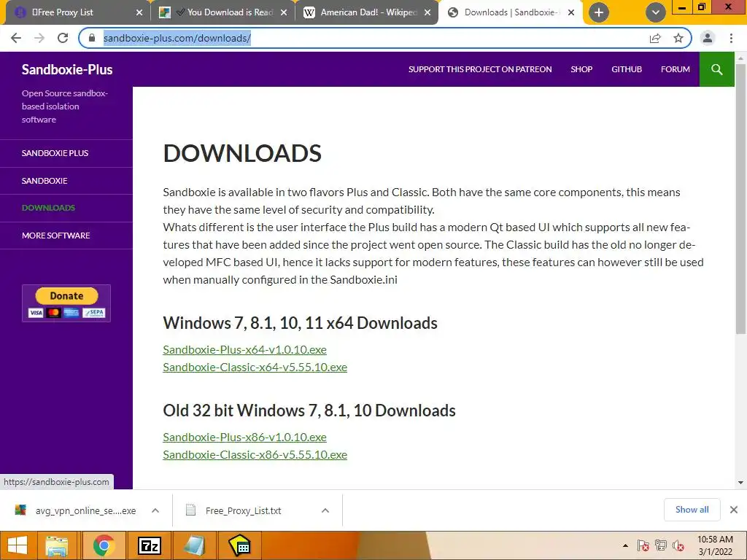The height and width of the screenshot is (560, 747).
Task: Download Sandboxie-Plus-x64-v1.0.10.exe
Action: [244, 349]
